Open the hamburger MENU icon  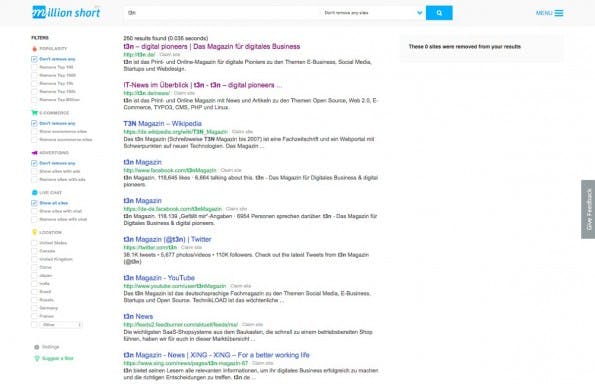click(559, 13)
